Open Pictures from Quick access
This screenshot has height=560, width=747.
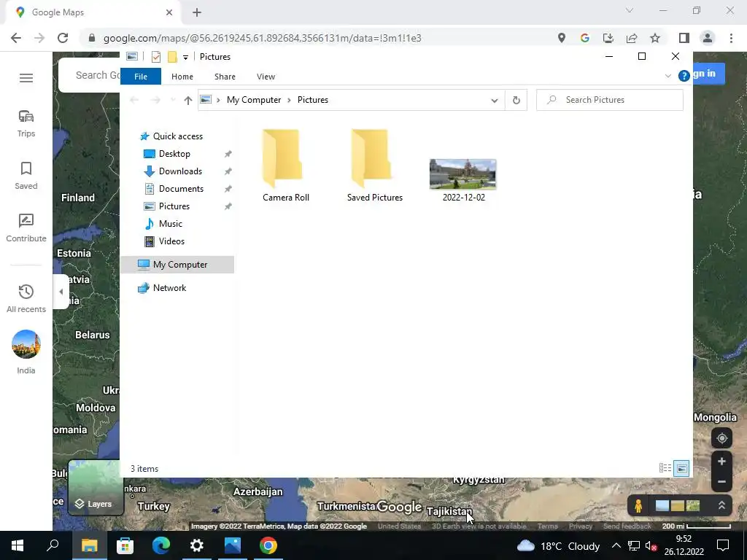point(174,206)
